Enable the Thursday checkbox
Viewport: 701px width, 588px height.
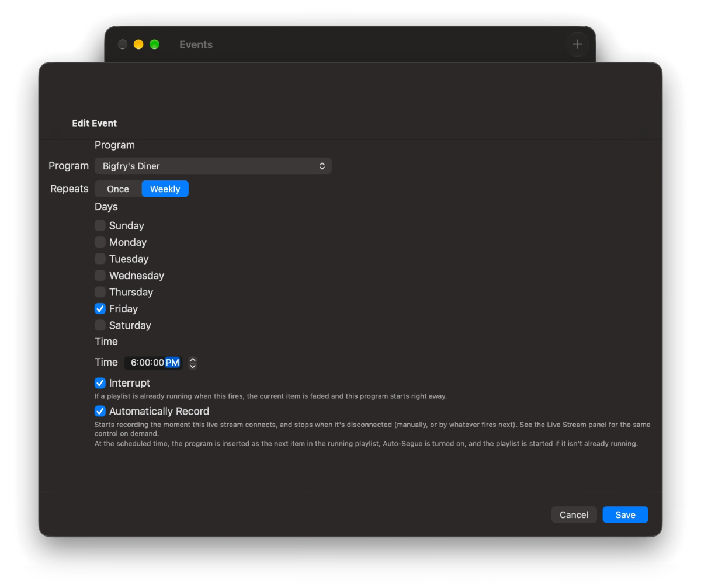click(x=100, y=292)
